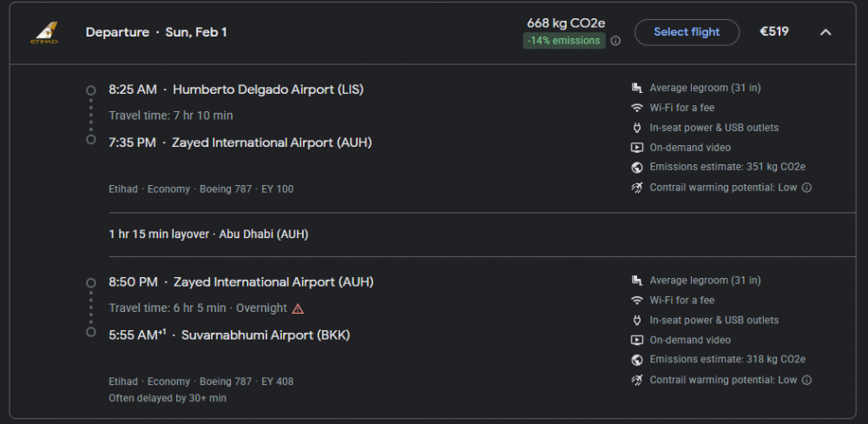The height and width of the screenshot is (424, 868).
Task: Click the -14% emissions badge
Action: tap(564, 41)
